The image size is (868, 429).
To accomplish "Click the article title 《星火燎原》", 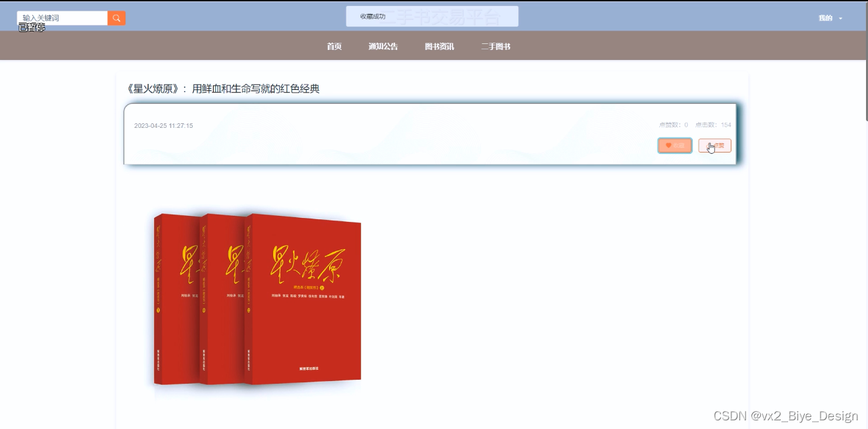I will [x=223, y=89].
